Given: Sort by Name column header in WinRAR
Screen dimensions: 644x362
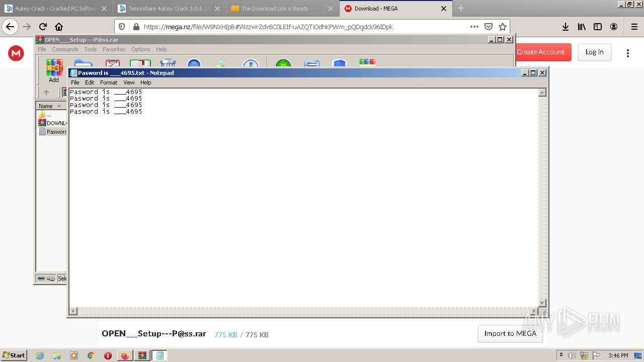Looking at the screenshot, I should tap(51, 106).
